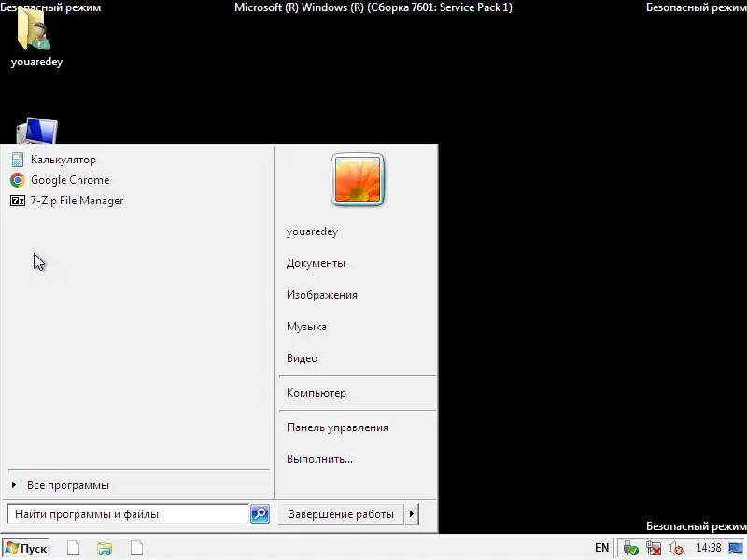
Task: Open Панель управления
Action: pos(337,427)
